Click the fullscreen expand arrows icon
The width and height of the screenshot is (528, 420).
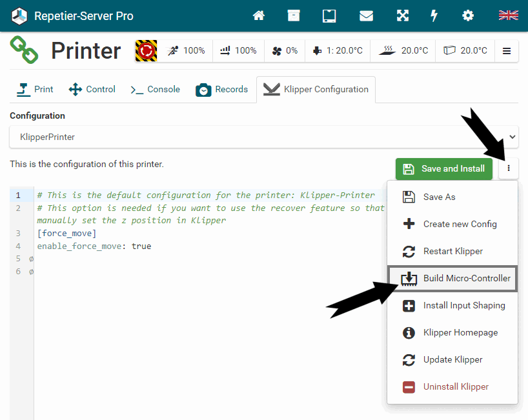(403, 15)
